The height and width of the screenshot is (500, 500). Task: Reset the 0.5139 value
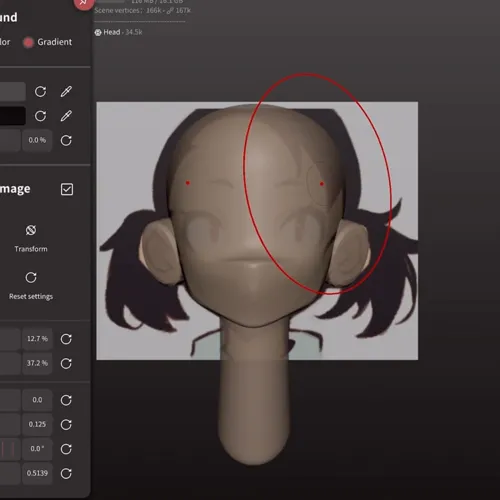66,473
